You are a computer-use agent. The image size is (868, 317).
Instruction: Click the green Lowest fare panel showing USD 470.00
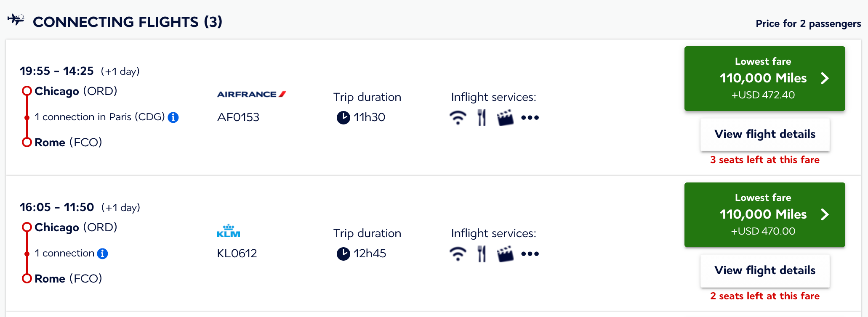click(x=764, y=214)
